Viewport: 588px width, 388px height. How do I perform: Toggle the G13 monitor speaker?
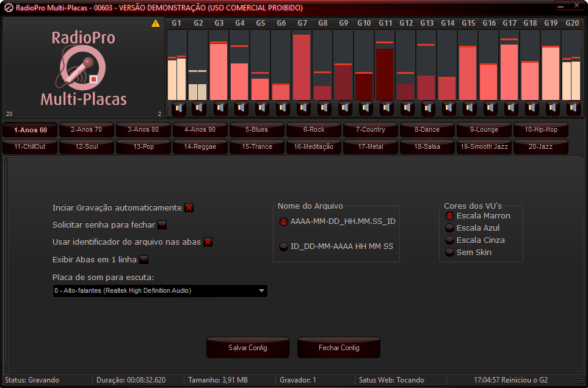click(428, 108)
